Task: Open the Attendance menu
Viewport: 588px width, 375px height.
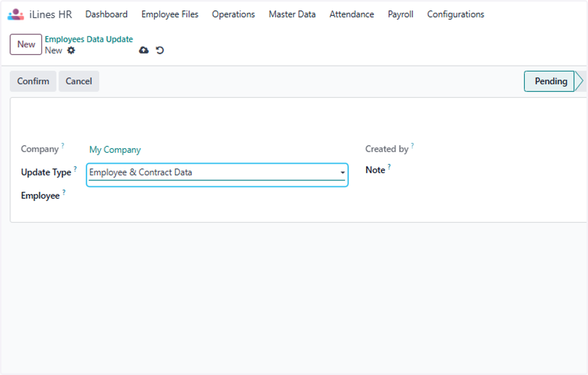Action: [352, 14]
